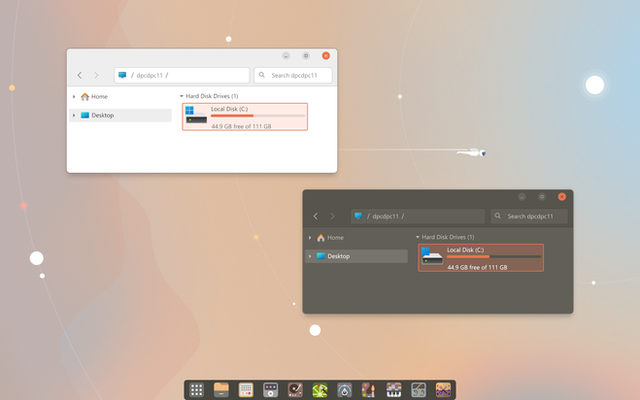Viewport: 640px width, 400px height.
Task: Click the Home house icon in light window
Action: point(85,97)
